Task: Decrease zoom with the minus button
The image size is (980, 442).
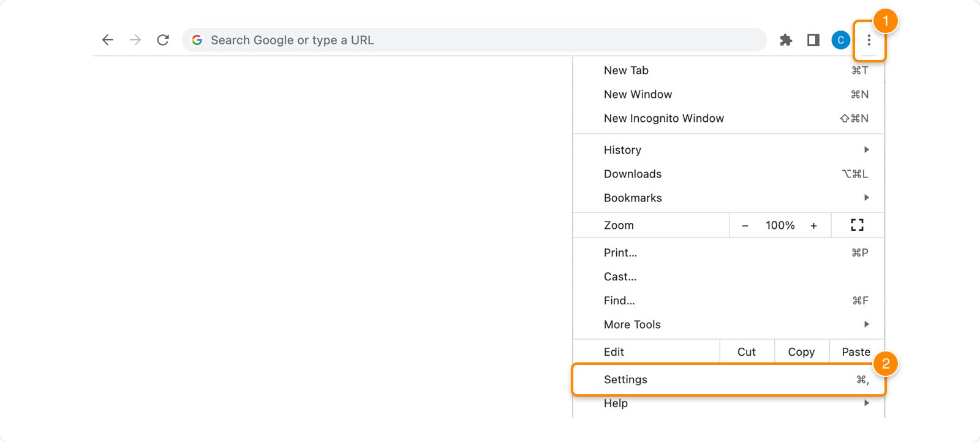Action: click(745, 225)
